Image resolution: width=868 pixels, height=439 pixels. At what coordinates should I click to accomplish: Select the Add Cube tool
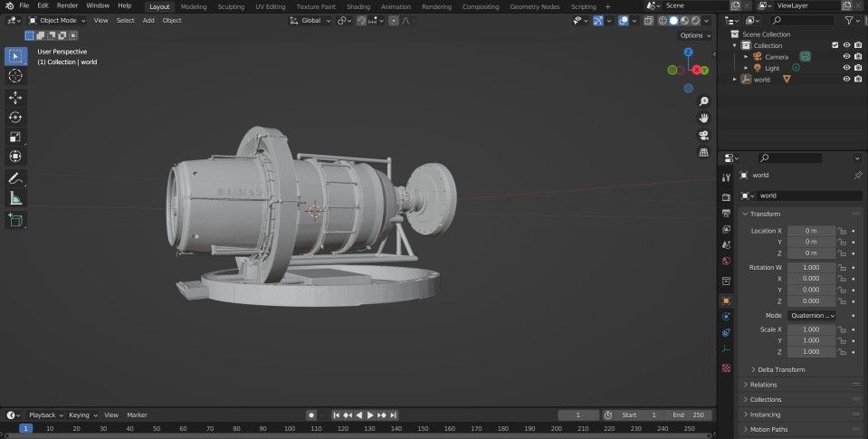tap(15, 220)
